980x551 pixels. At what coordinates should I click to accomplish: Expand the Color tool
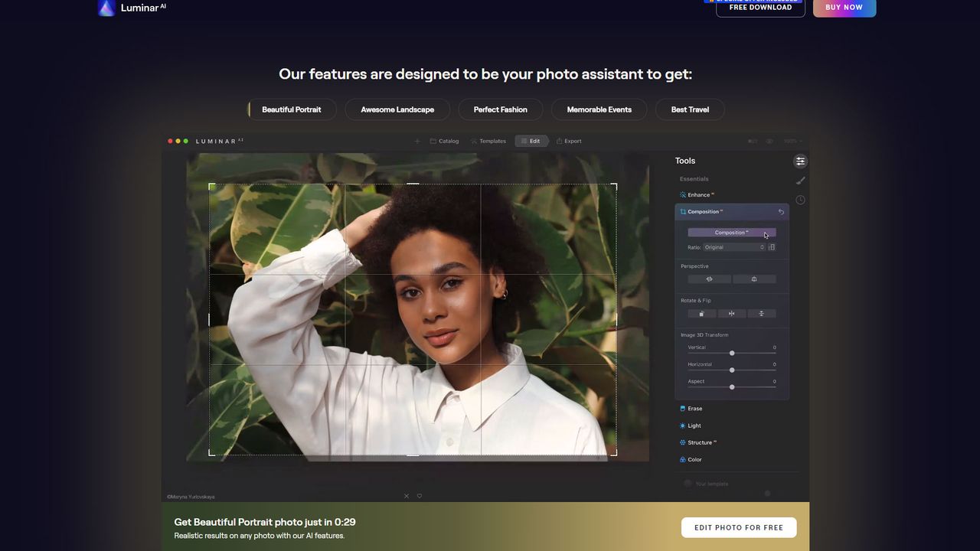click(x=691, y=459)
